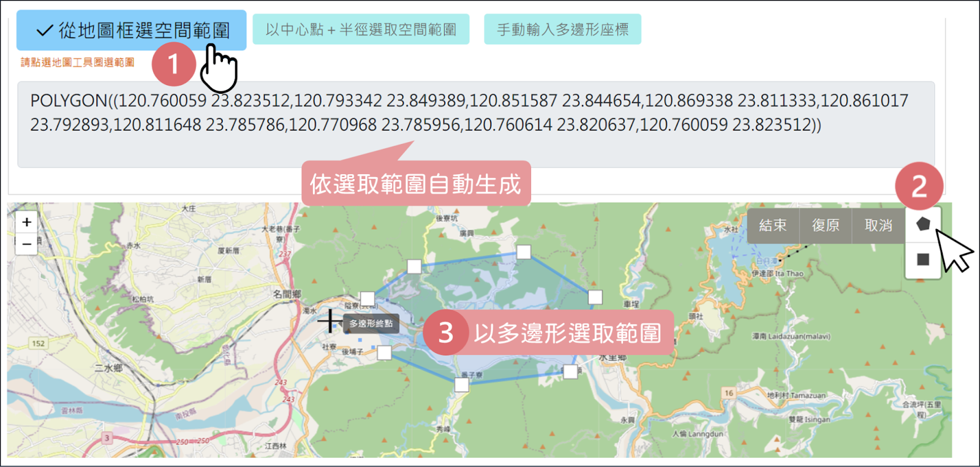Click the 人倫 Lanngdun map label
Image resolution: width=980 pixels, height=467 pixels.
(x=698, y=434)
